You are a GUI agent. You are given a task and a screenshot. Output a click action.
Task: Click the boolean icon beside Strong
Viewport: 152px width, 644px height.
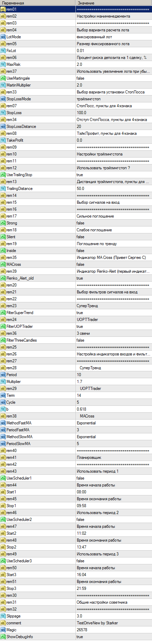point(3,223)
